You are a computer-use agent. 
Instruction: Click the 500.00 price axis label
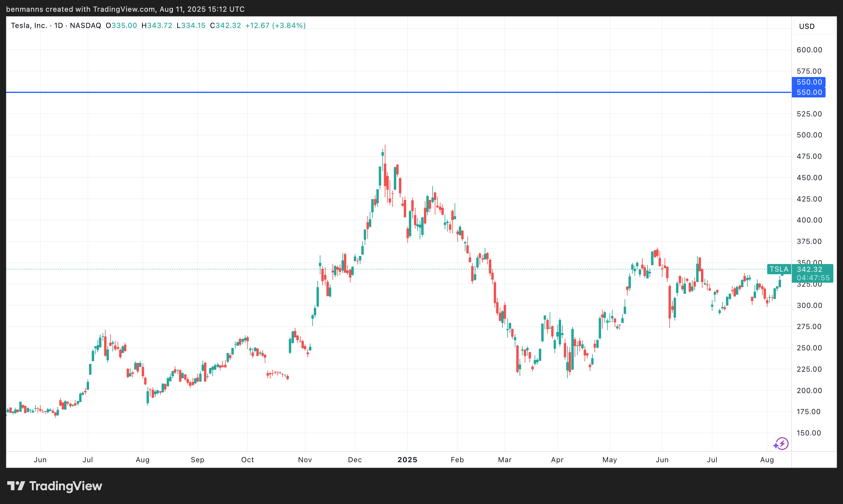click(809, 135)
